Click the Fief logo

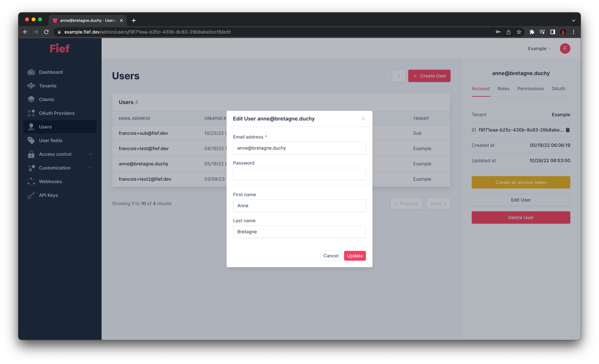tap(59, 48)
